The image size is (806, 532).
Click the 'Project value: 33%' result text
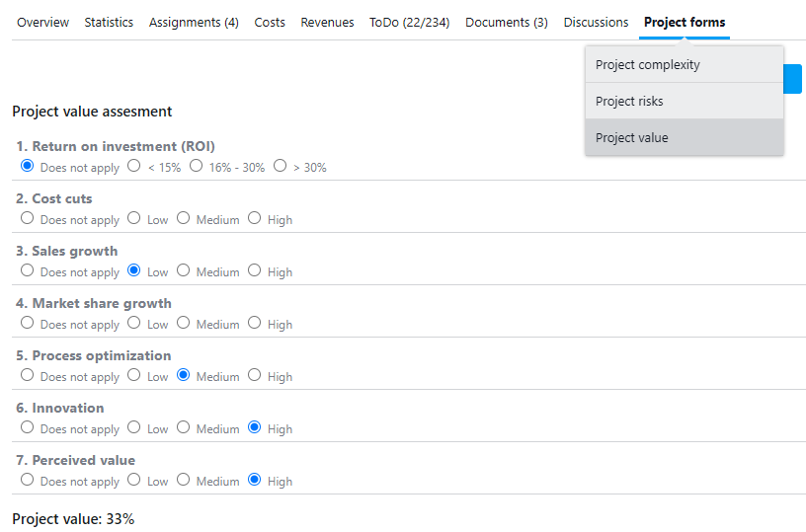(73, 519)
